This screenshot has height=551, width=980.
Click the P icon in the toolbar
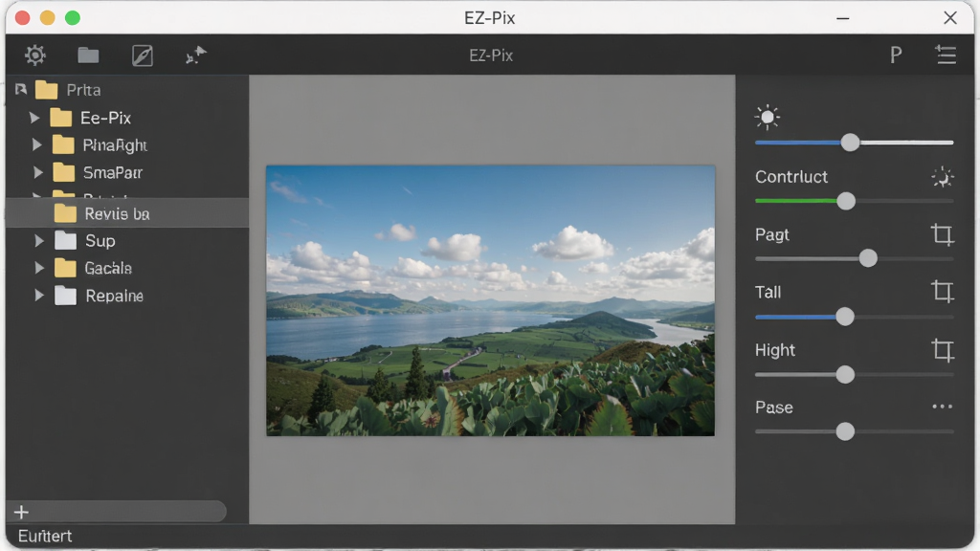[x=896, y=55]
